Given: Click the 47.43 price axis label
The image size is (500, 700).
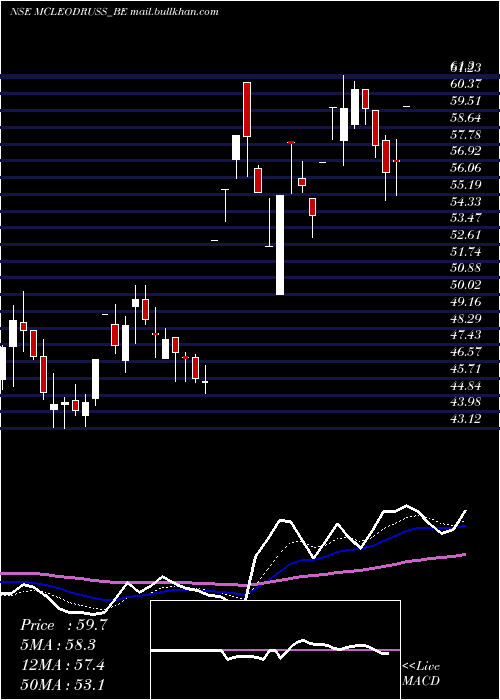Looking at the screenshot, I should [465, 335].
